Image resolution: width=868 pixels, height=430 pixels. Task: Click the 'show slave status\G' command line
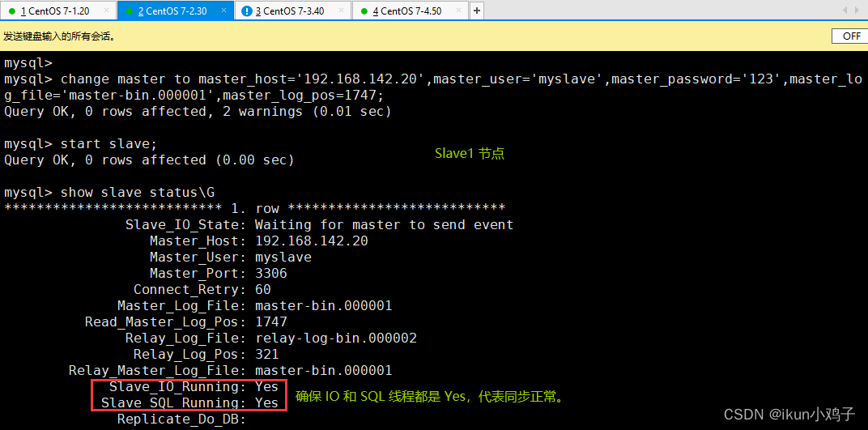tap(109, 193)
